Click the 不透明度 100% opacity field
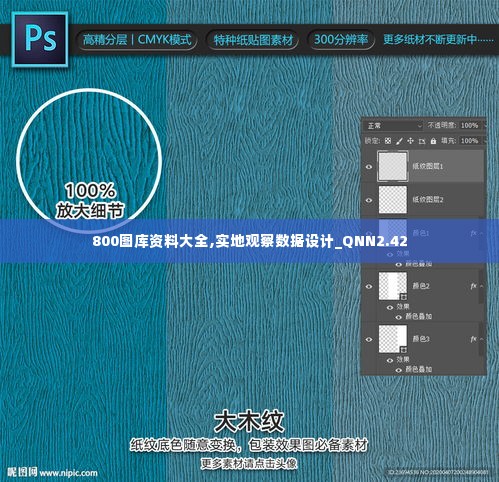The height and width of the screenshot is (482, 499). (x=470, y=126)
